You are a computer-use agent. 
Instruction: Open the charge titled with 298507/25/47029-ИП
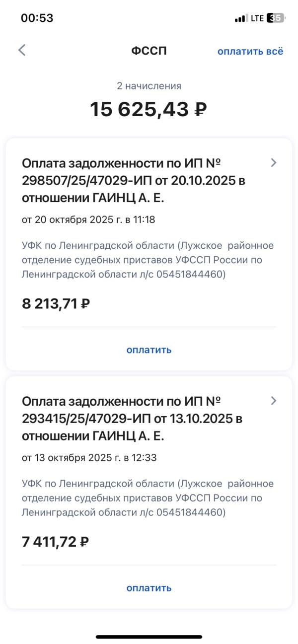tap(133, 180)
